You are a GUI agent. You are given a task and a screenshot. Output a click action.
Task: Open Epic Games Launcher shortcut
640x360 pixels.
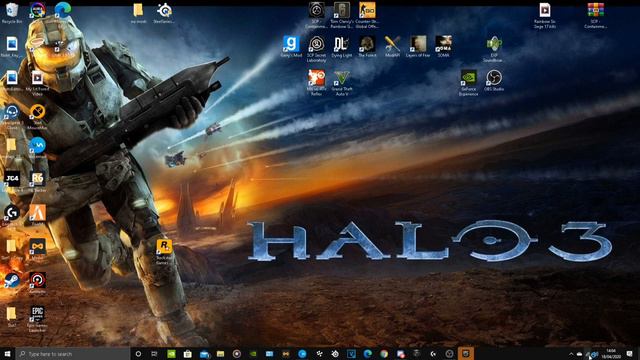click(x=37, y=319)
